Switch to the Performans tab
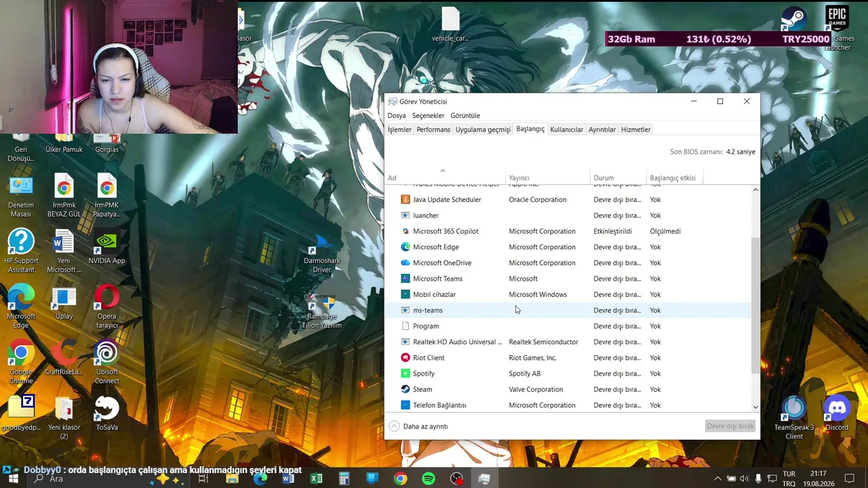 (x=433, y=129)
